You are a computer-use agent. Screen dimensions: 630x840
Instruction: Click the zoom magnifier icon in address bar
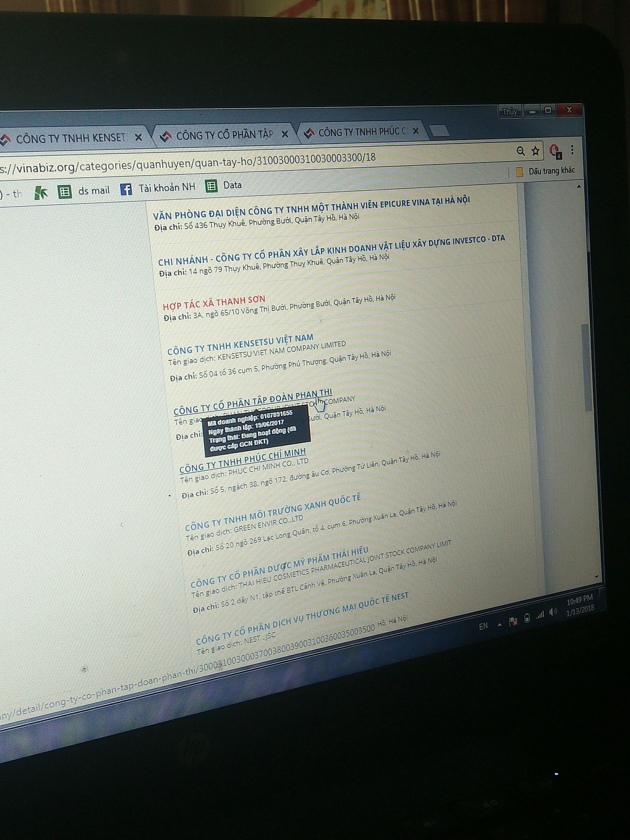520,151
